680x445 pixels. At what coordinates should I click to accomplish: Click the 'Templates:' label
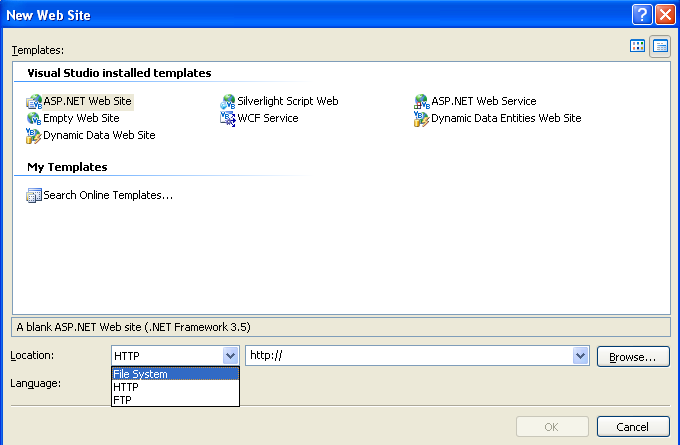click(x=38, y=50)
